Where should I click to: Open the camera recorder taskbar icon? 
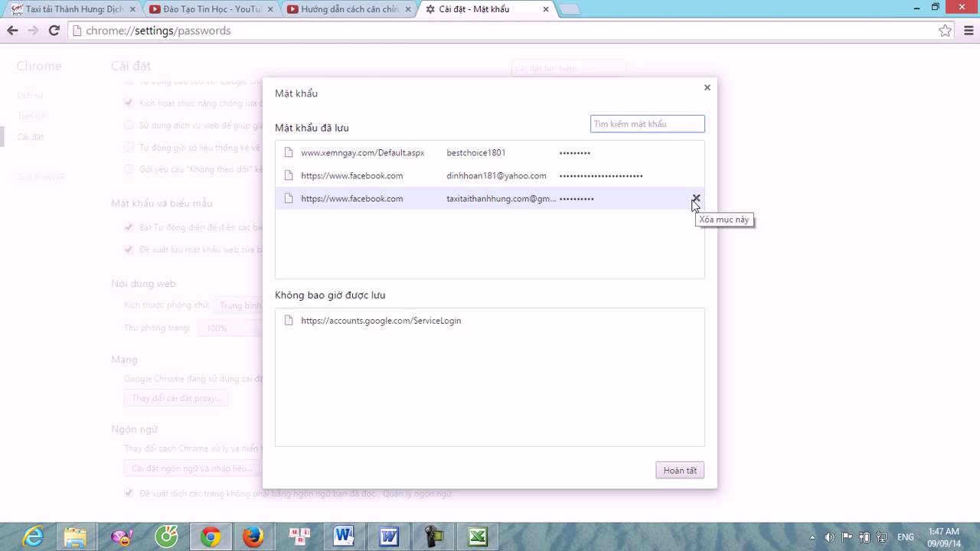[x=433, y=537]
